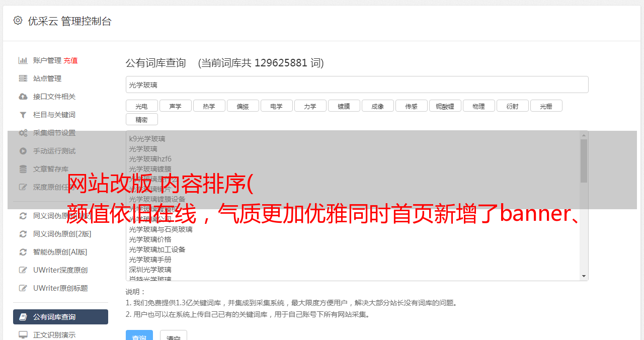Viewport: 644px width, 340px height.
Task: Select k9光学玻璃 in the results list
Action: pos(147,139)
